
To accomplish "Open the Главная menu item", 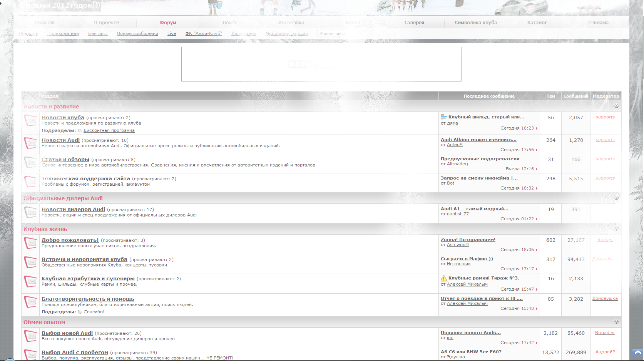I will tap(45, 23).
